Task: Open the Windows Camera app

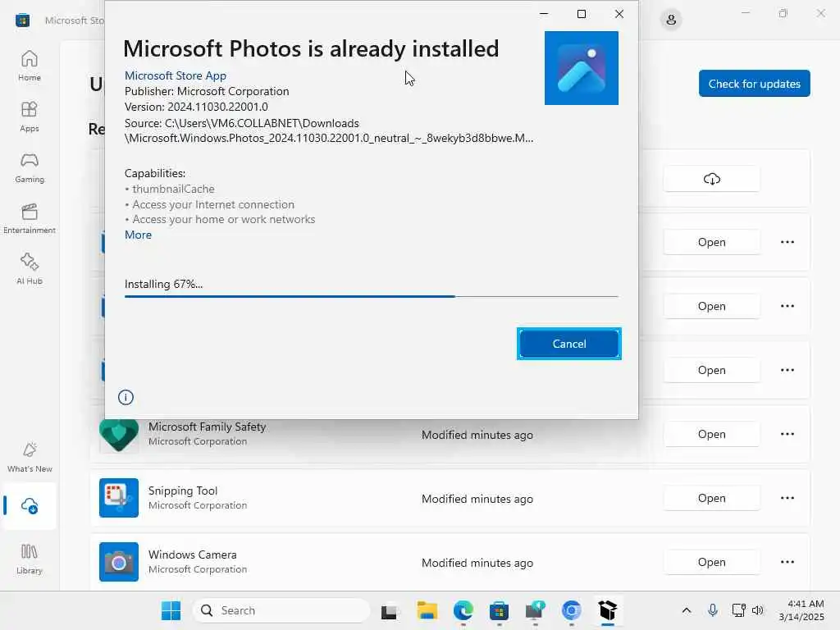Action: 711,562
